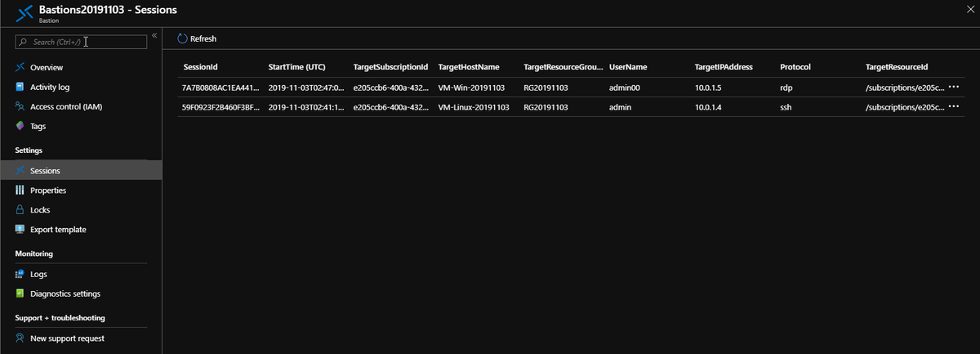Click the TargetIPAddress column header
This screenshot has width=980, height=354.
coord(724,66)
